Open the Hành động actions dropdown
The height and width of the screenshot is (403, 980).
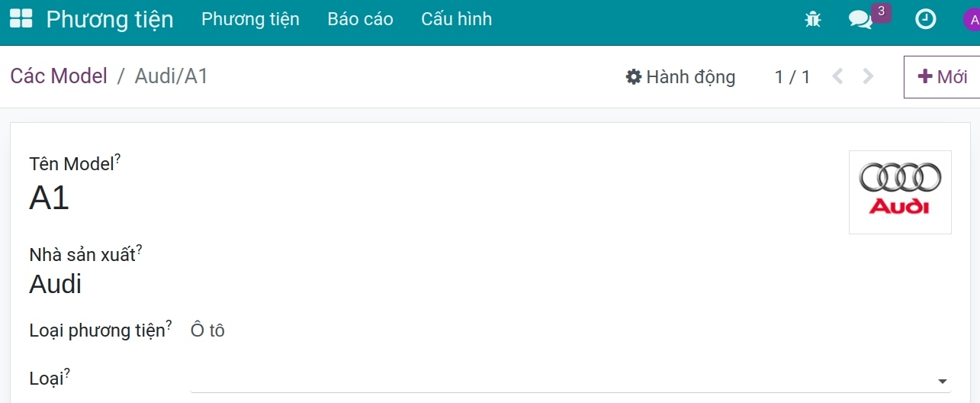pos(680,77)
